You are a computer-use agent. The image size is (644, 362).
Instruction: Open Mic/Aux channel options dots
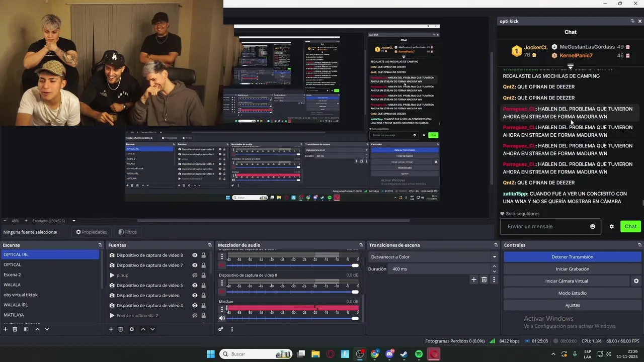pos(222,309)
